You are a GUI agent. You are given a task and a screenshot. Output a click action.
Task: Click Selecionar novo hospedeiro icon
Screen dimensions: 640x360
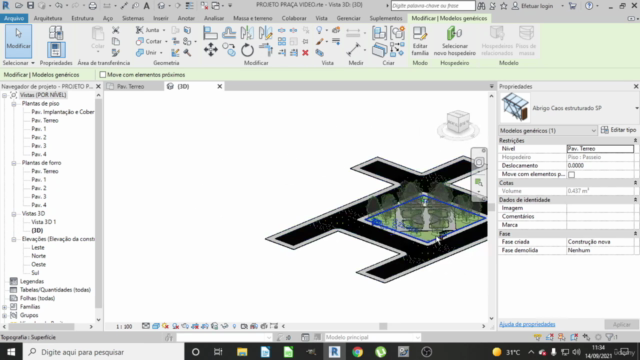click(454, 41)
